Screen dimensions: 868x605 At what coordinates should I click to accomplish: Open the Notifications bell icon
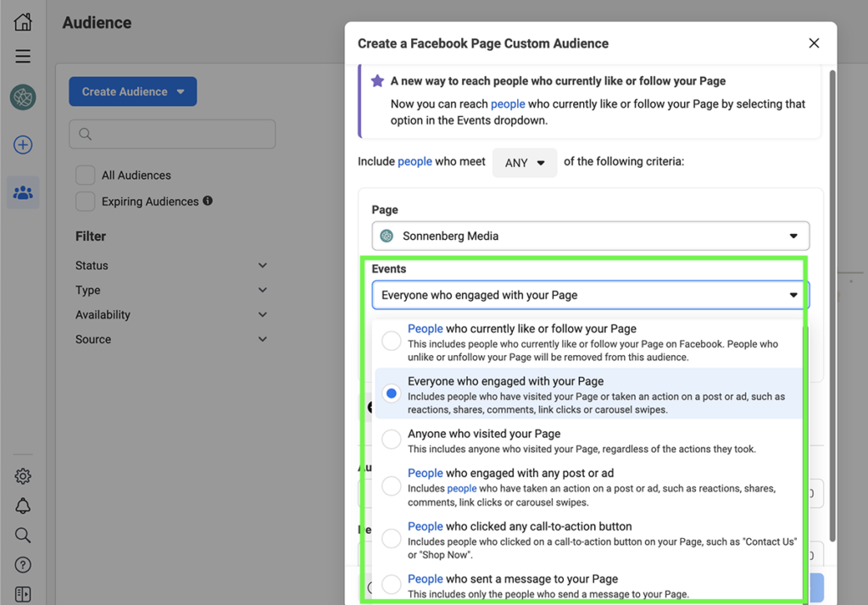point(22,505)
